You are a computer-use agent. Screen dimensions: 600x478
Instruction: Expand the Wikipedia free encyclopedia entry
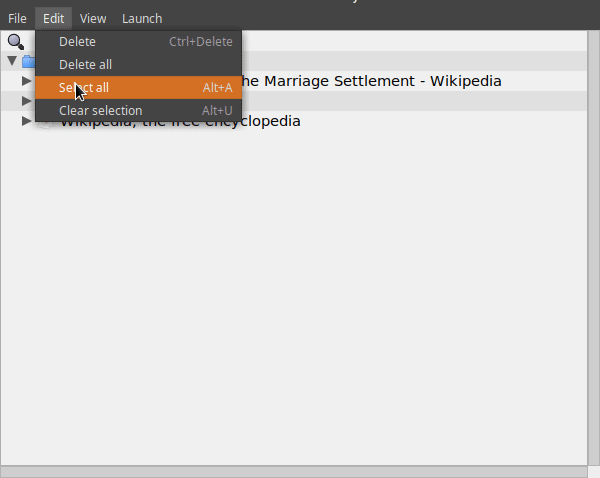pos(27,121)
